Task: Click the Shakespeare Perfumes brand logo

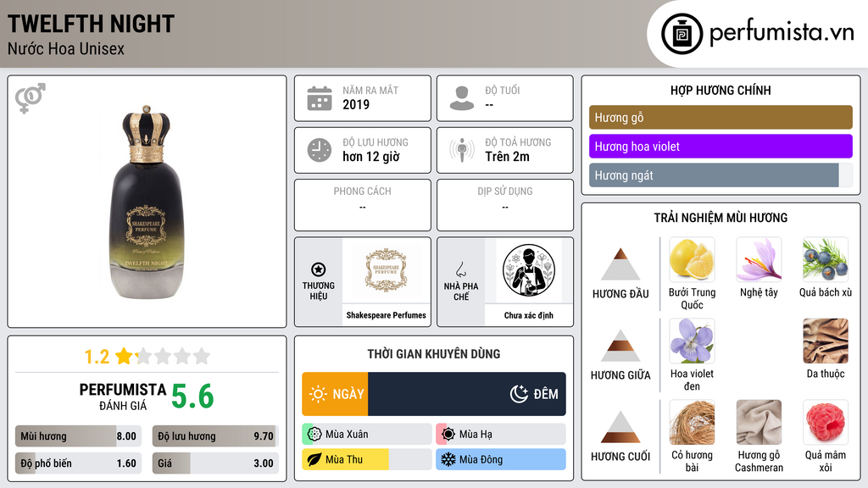Action: 386,270
